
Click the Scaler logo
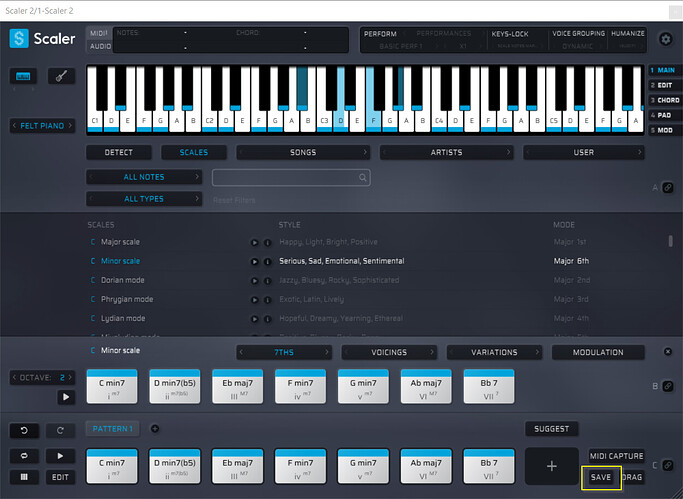pos(42,39)
